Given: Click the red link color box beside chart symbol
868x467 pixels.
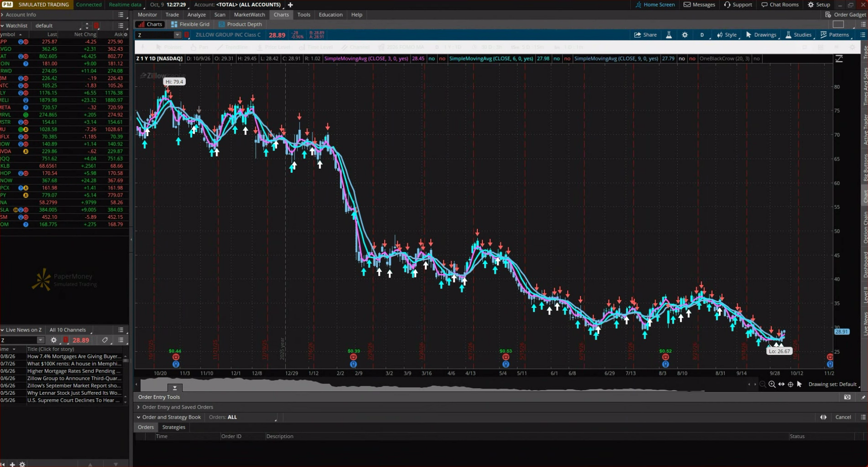Looking at the screenshot, I should click(x=186, y=35).
